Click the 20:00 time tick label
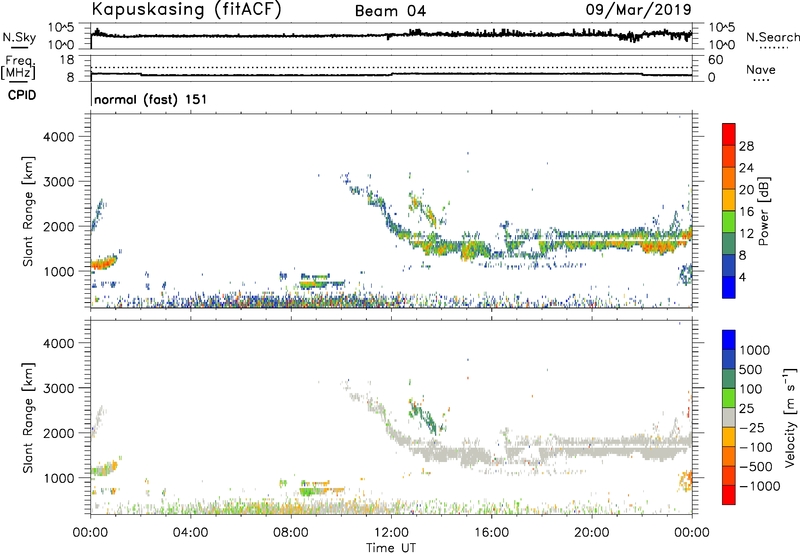The image size is (800, 554). pos(592,533)
